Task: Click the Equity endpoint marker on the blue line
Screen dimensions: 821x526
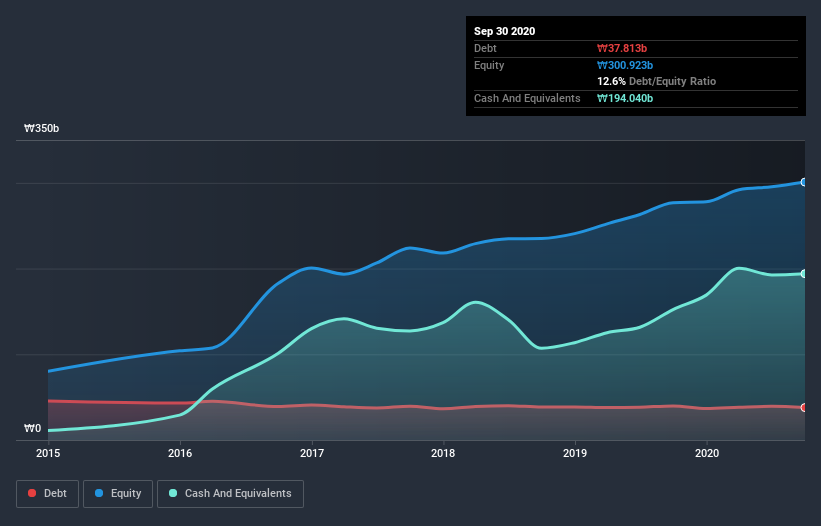Action: pos(804,182)
